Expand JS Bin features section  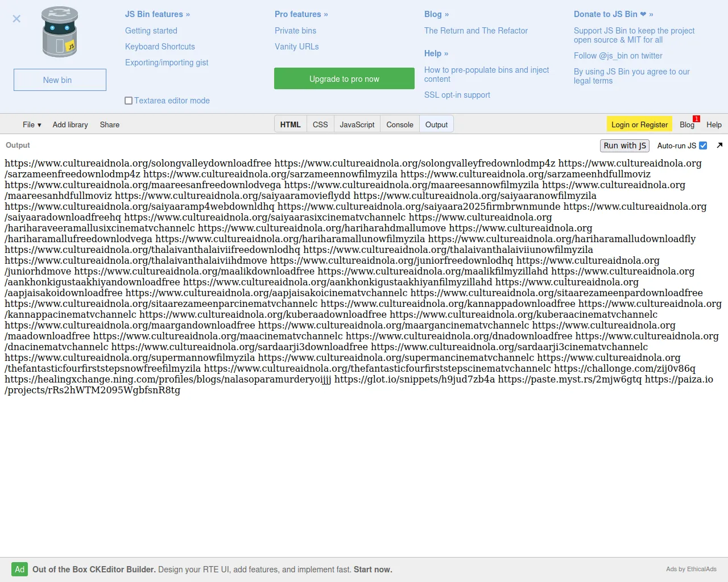tap(157, 14)
